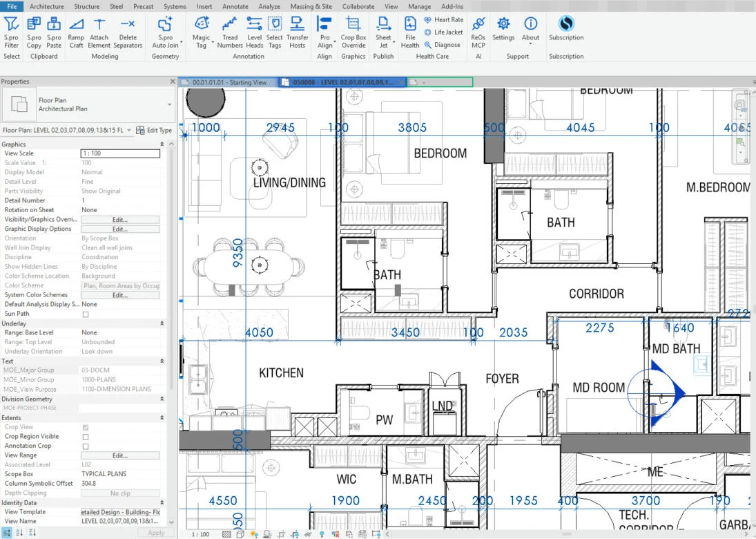Collapse the Extents properties section
The width and height of the screenshot is (756, 539).
click(162, 417)
